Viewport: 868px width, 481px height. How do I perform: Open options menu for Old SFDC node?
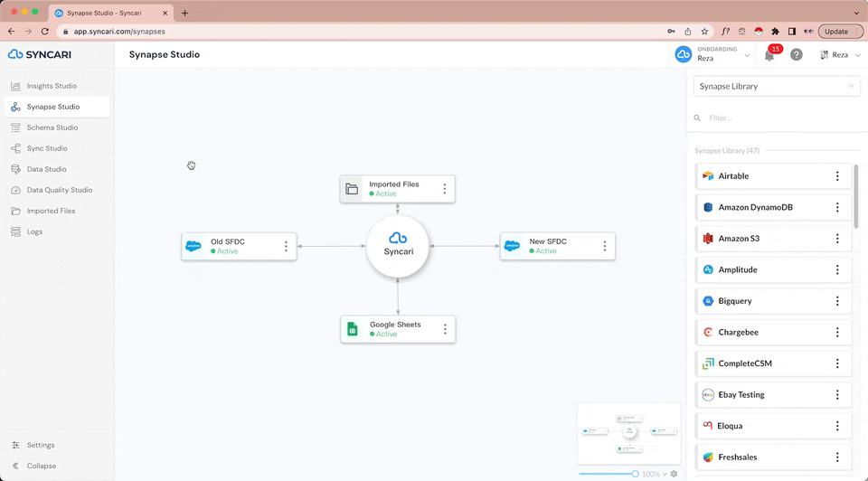pos(286,246)
